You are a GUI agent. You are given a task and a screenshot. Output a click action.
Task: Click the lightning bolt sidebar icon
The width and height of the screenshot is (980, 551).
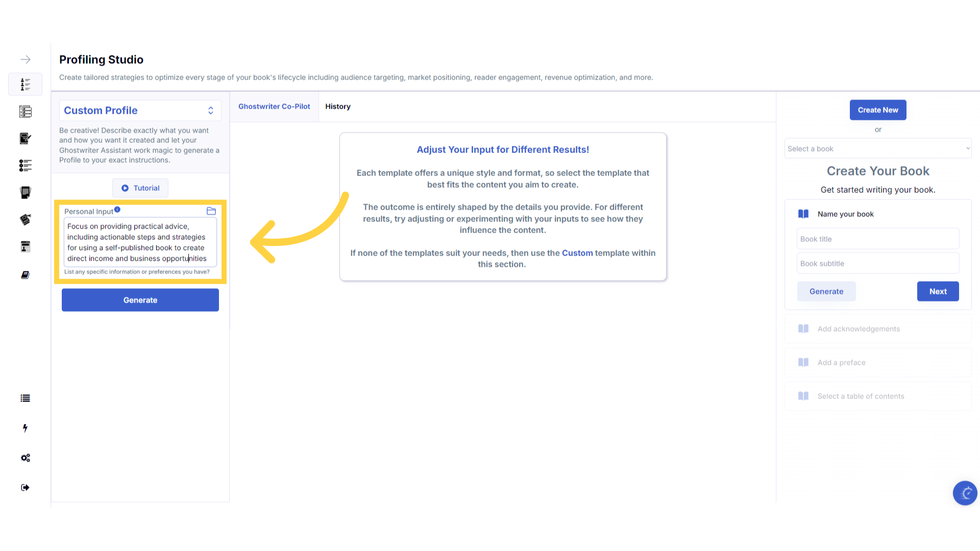pos(25,428)
